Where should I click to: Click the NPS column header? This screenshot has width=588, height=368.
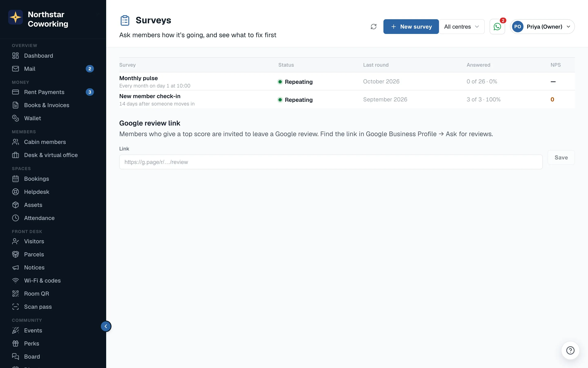(x=556, y=65)
